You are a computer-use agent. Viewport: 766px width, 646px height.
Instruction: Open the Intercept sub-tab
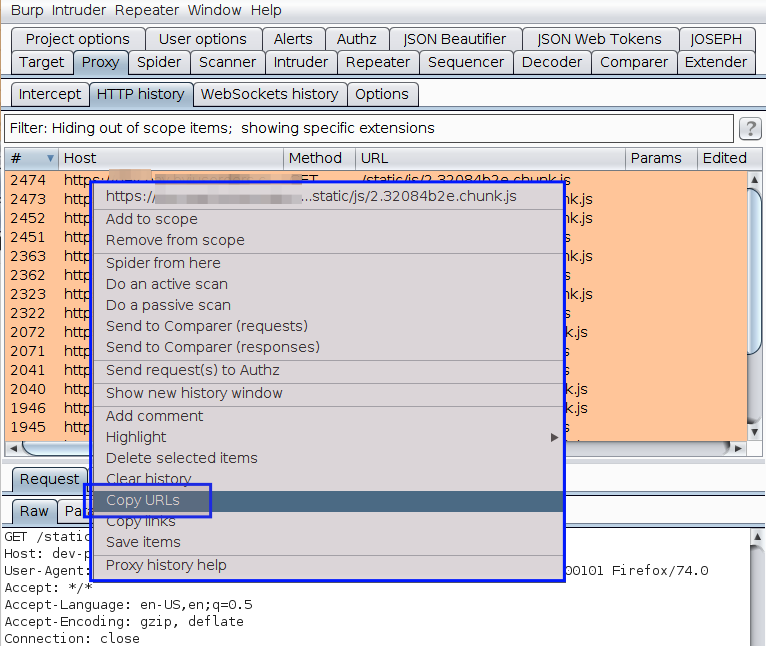pos(50,94)
